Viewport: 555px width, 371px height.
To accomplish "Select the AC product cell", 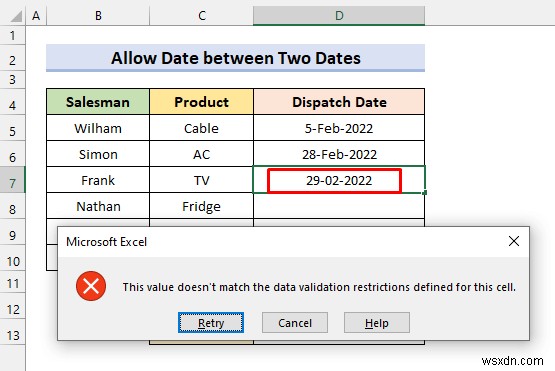I will click(201, 154).
